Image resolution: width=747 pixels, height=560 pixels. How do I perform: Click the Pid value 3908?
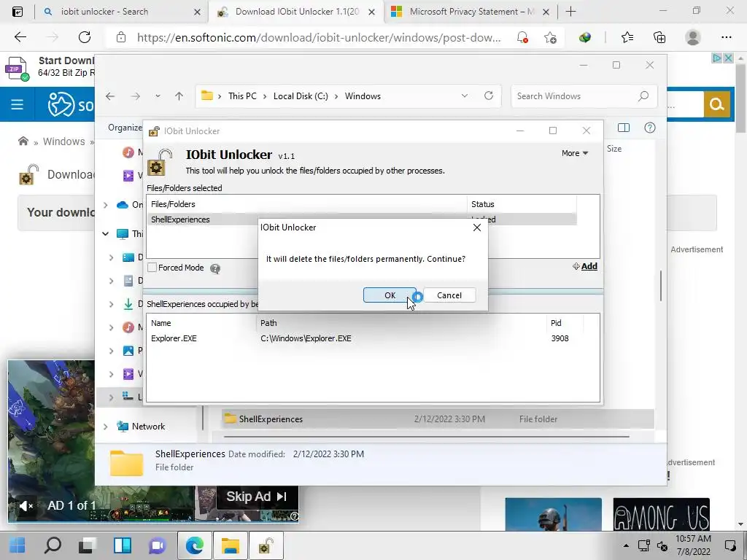560,338
